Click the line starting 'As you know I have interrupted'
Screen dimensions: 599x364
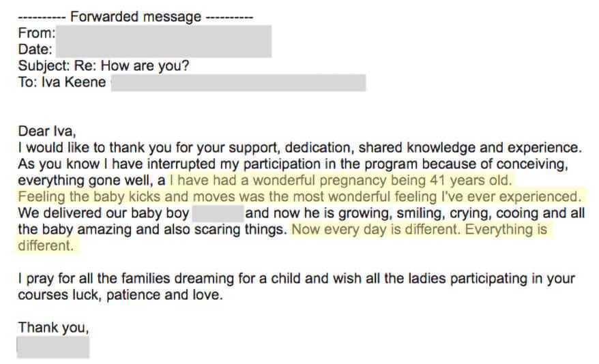(x=293, y=164)
